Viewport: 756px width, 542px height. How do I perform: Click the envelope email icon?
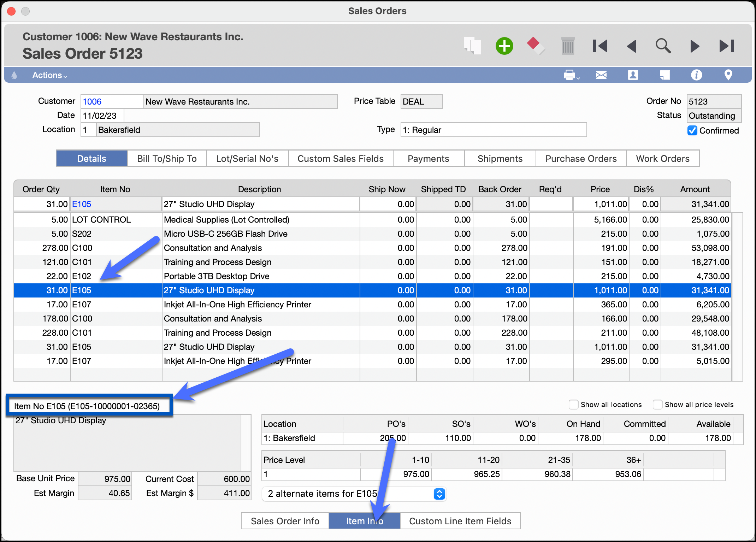[x=601, y=75]
